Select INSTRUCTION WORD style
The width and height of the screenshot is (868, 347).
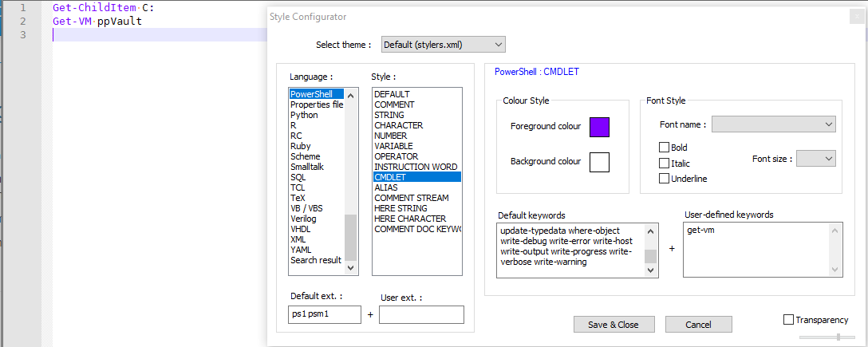pos(416,167)
